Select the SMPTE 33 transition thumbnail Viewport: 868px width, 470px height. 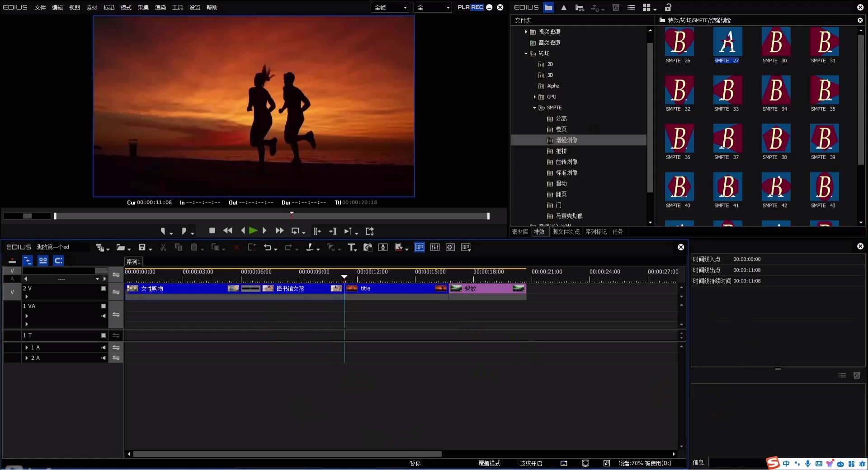pyautogui.click(x=727, y=90)
